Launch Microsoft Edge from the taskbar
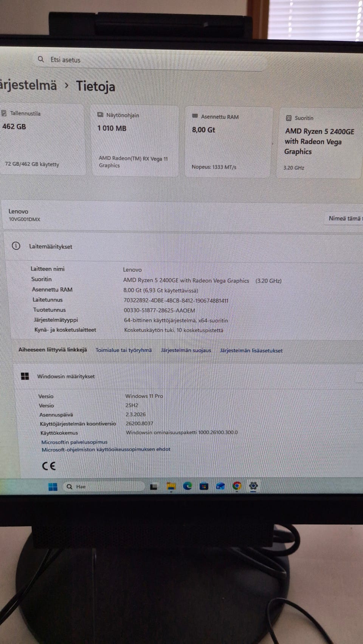 (x=188, y=486)
